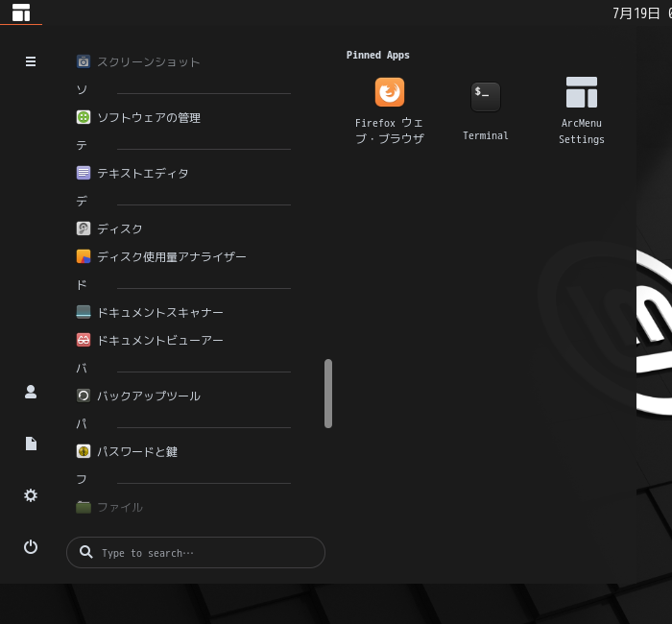This screenshot has width=672, height=624.
Task: Click the ド section header letter
Action: [x=82, y=284]
